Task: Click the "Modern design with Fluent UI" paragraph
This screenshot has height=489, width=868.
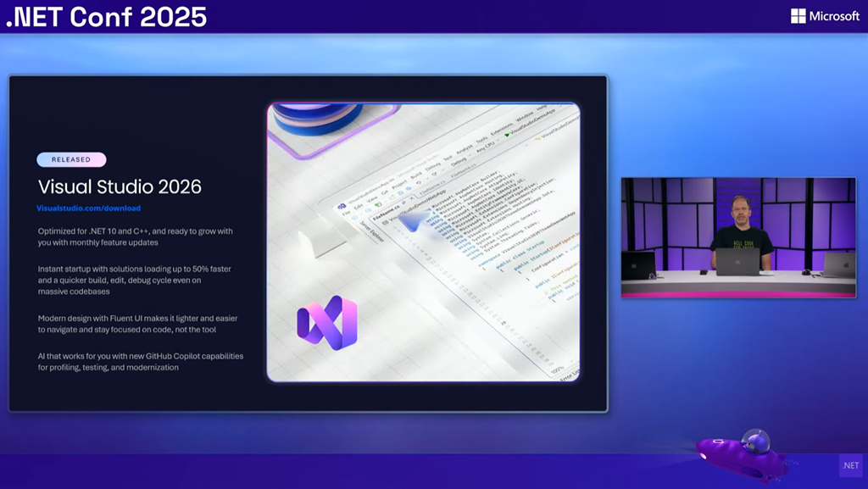Action: tap(137, 324)
